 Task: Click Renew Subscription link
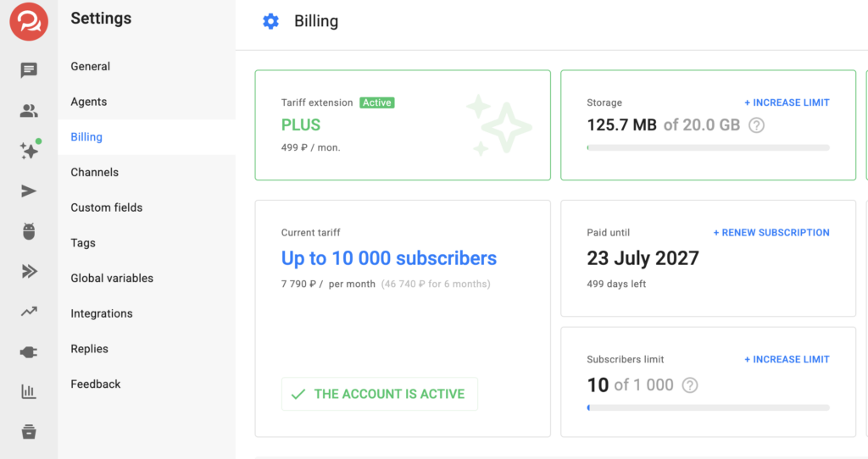click(x=771, y=232)
